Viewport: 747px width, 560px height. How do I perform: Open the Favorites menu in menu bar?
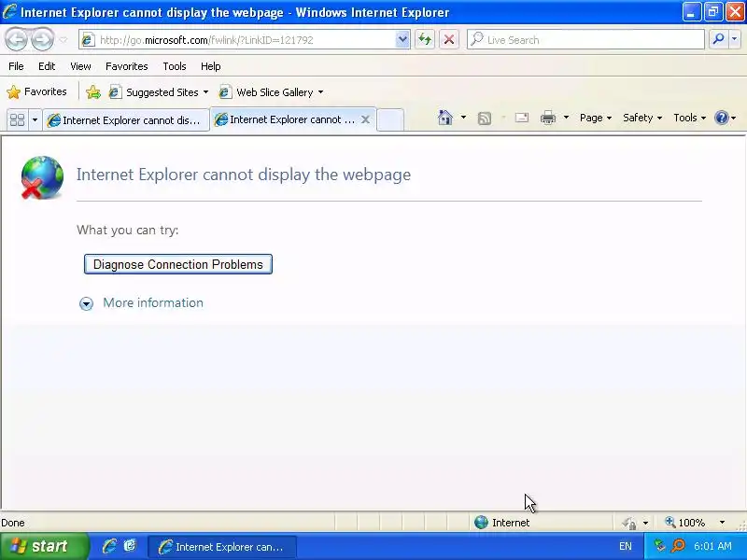point(127,66)
